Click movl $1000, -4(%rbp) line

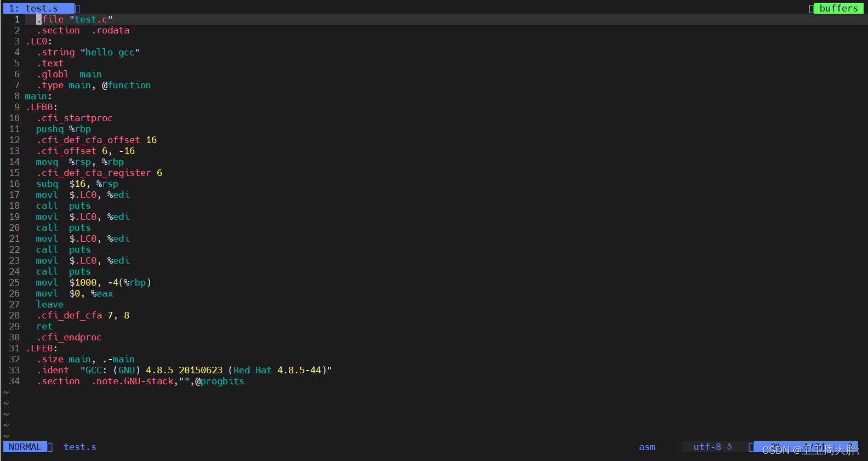coord(94,282)
